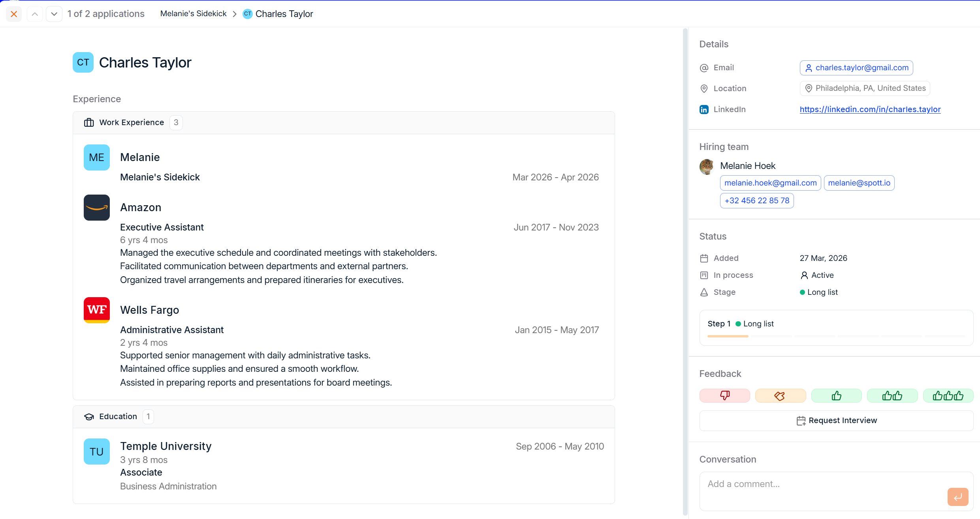980x519 pixels.
Task: Click charles.taylor@gmail.com email chip
Action: 856,68
